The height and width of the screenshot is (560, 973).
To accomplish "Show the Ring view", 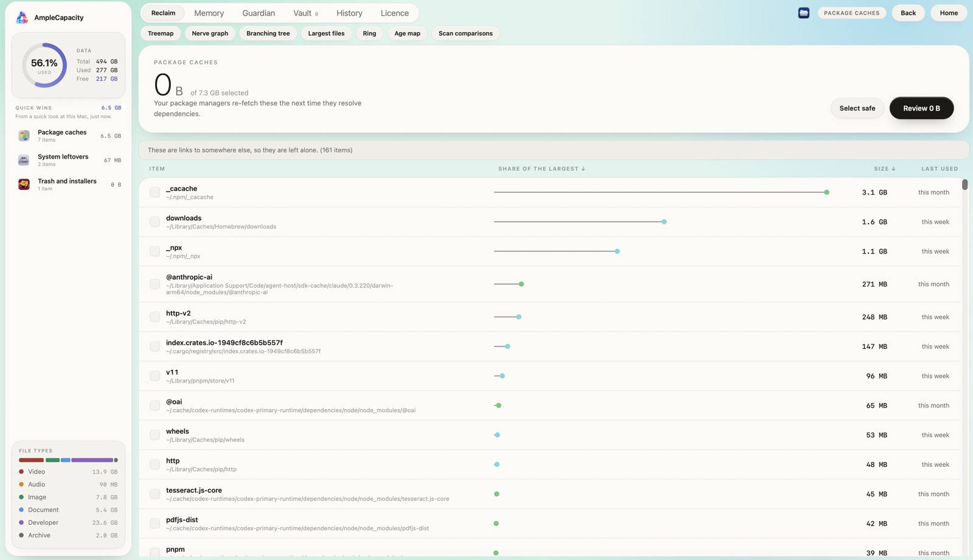I will coord(369,33).
